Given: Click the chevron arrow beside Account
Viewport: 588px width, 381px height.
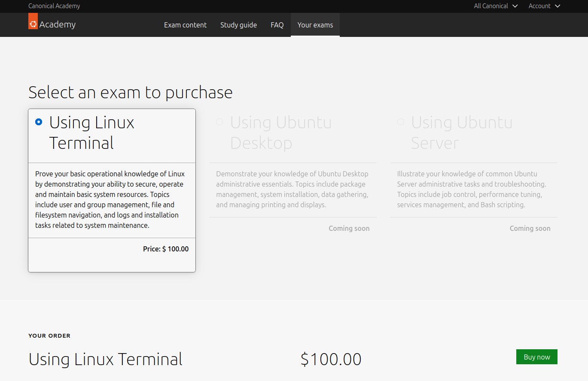Looking at the screenshot, I should click(x=558, y=6).
